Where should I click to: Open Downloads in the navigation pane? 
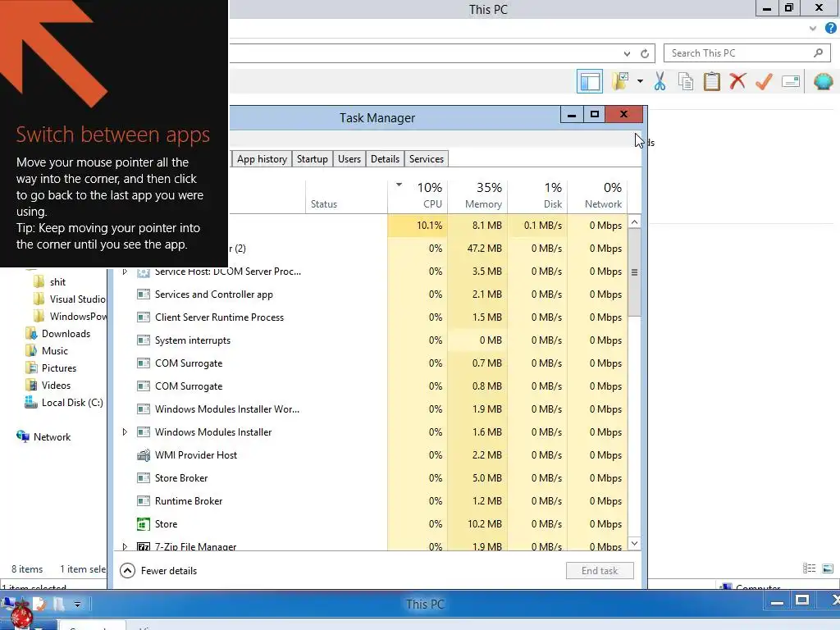(x=58, y=334)
